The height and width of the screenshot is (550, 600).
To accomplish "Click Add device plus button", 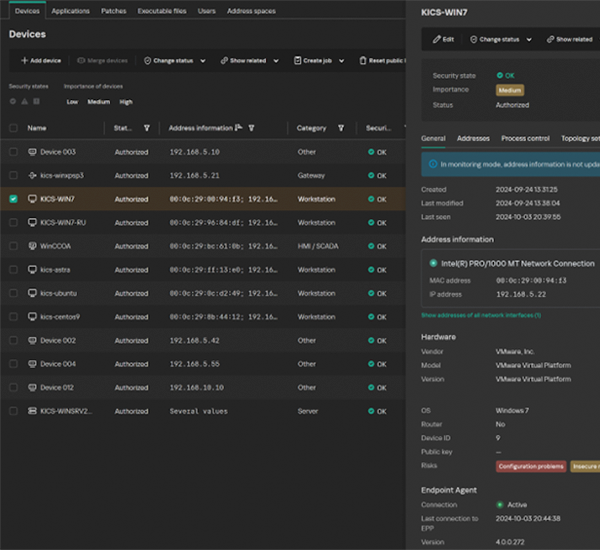I will tap(41, 60).
